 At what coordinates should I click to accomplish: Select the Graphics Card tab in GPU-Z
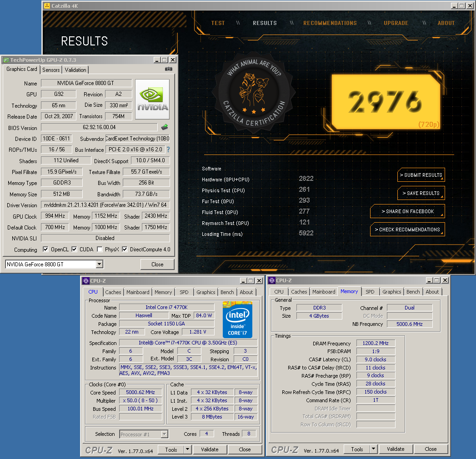pyautogui.click(x=21, y=69)
